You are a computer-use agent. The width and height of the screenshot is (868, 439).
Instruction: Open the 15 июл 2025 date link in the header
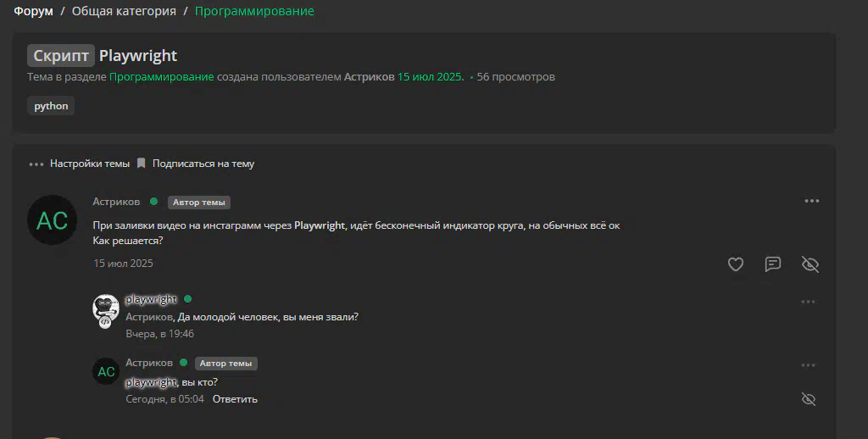tap(430, 77)
